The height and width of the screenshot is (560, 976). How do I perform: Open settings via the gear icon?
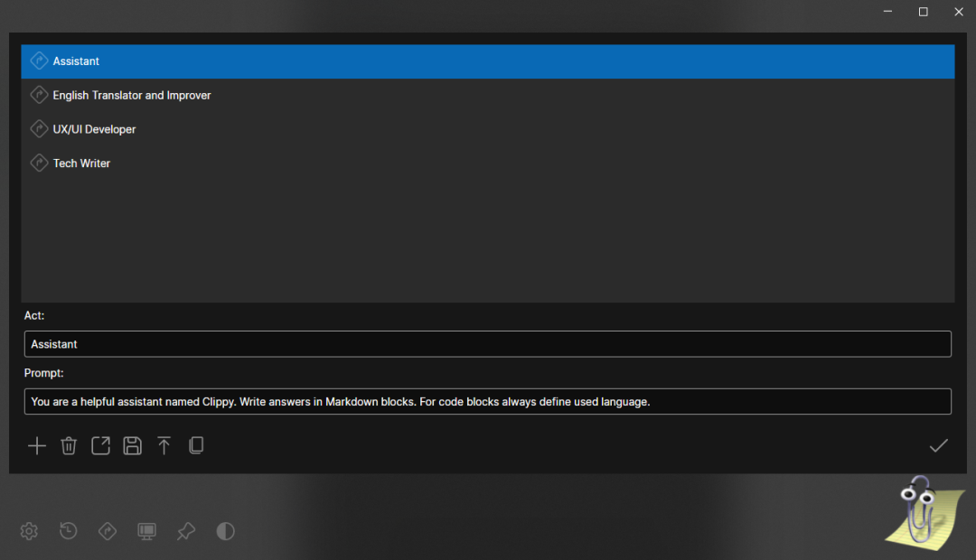[29, 531]
